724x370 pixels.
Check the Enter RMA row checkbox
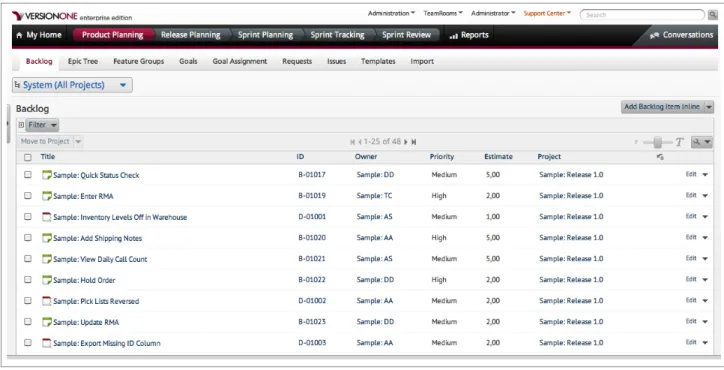coord(28,195)
